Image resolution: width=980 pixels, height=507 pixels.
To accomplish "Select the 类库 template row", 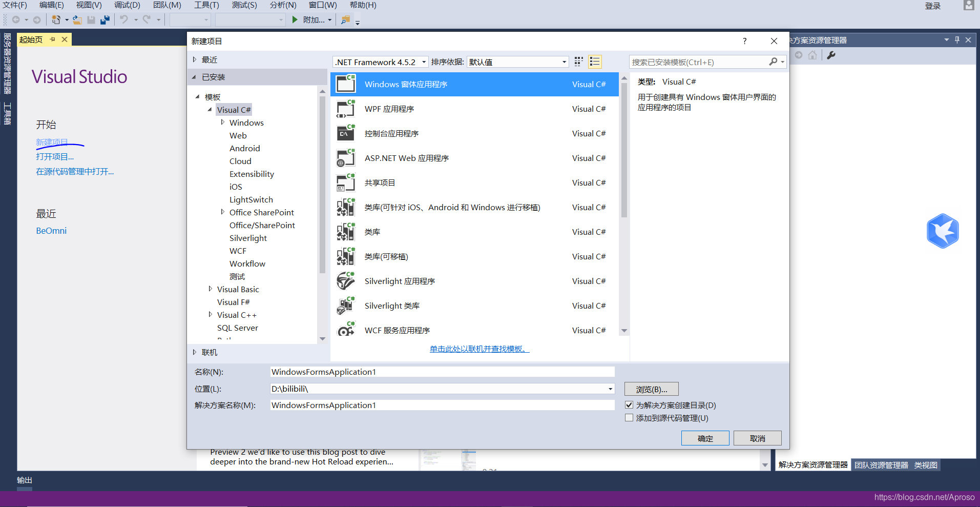I will pos(475,232).
